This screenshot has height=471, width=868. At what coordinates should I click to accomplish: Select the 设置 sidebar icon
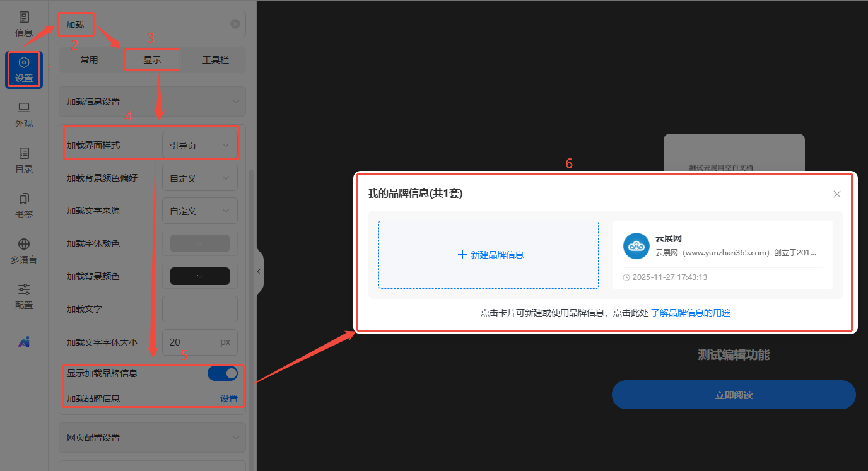click(24, 69)
